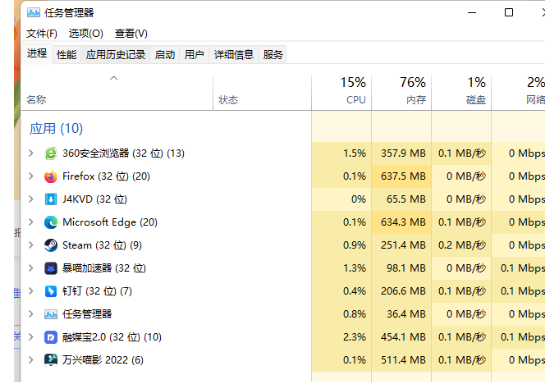This screenshot has width=548, height=382.
Task: Expand the Firefox process group
Action: click(31, 176)
